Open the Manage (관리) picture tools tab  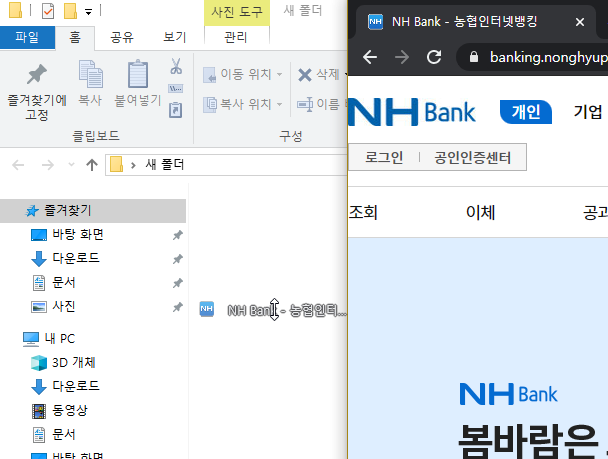tap(236, 38)
